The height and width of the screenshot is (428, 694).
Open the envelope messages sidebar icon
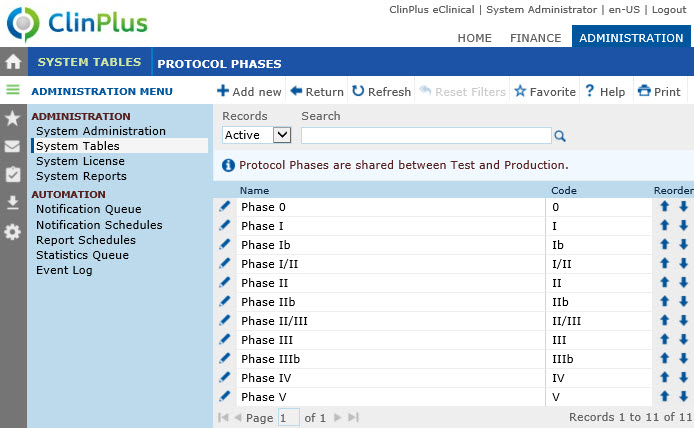(13, 146)
